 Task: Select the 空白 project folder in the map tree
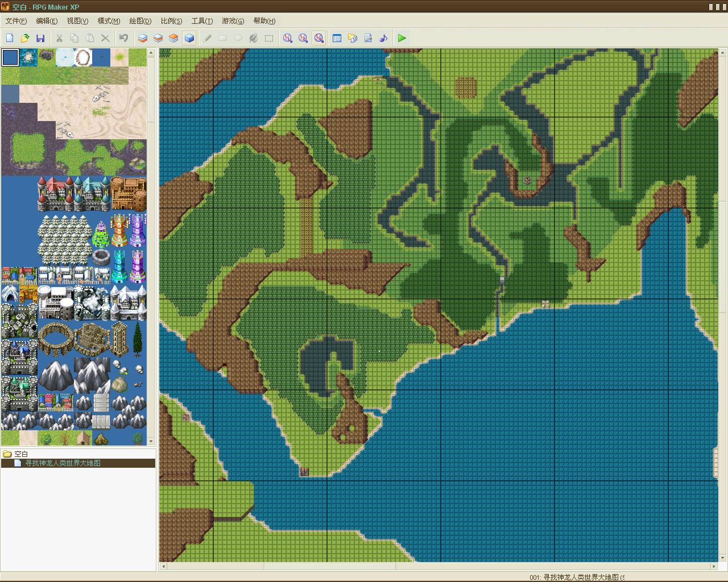[x=21, y=454]
